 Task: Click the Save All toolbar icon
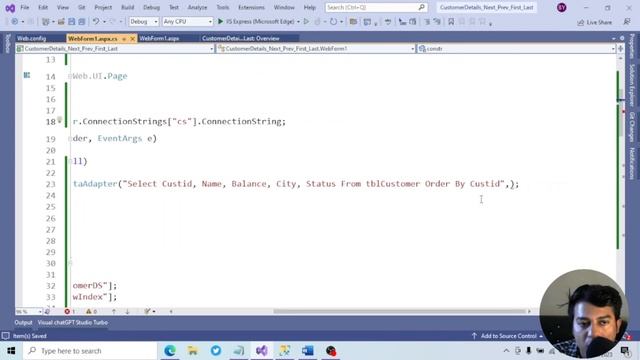pos(82,22)
